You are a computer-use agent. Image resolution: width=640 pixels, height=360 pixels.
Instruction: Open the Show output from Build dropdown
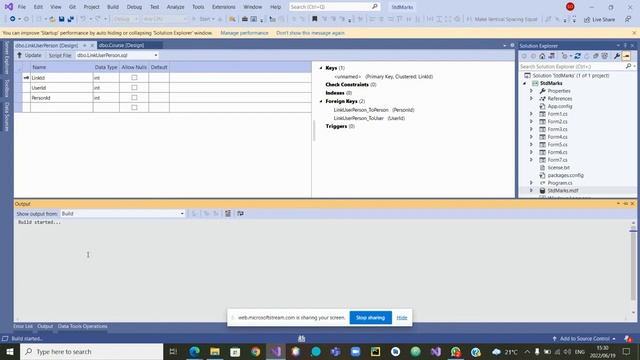click(182, 213)
